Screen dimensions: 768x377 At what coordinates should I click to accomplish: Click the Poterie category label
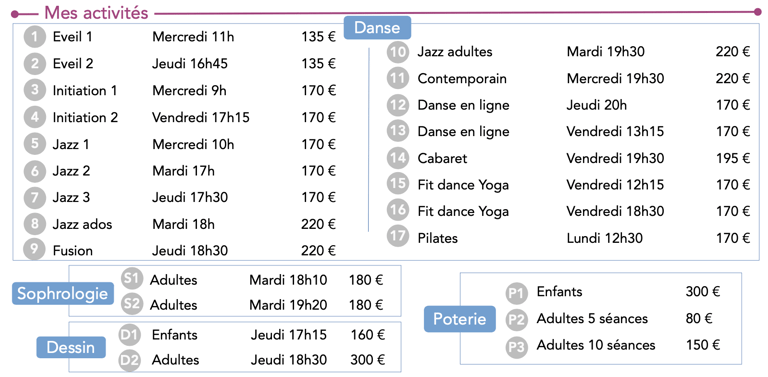(459, 319)
